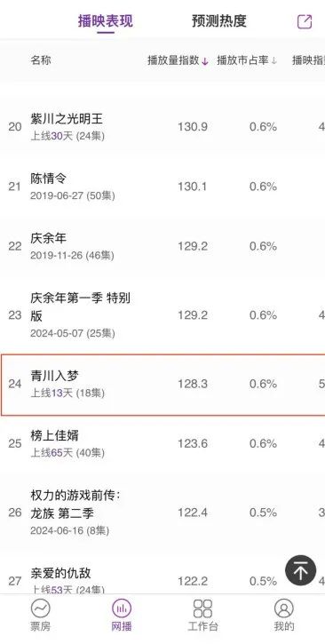Open the 陈情令 entry
This screenshot has width=325, height=644.
162,187
